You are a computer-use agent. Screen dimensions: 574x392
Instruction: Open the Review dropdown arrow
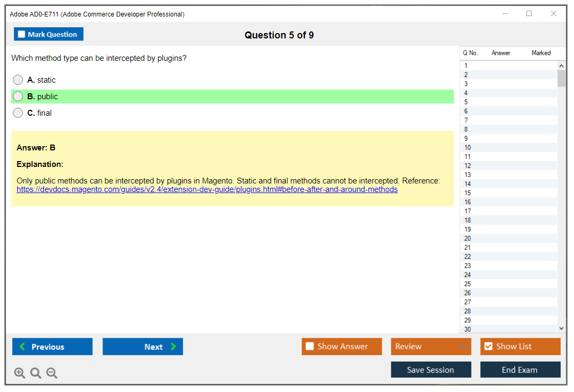[x=463, y=347]
